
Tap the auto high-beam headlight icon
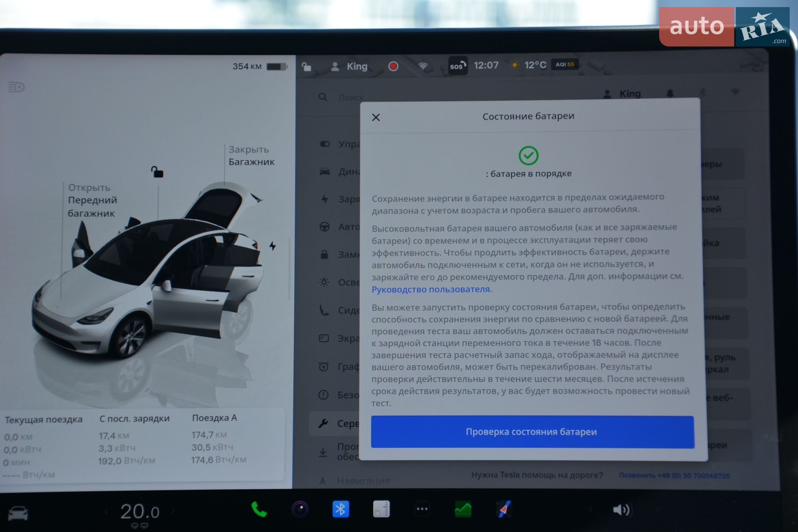tap(16, 87)
